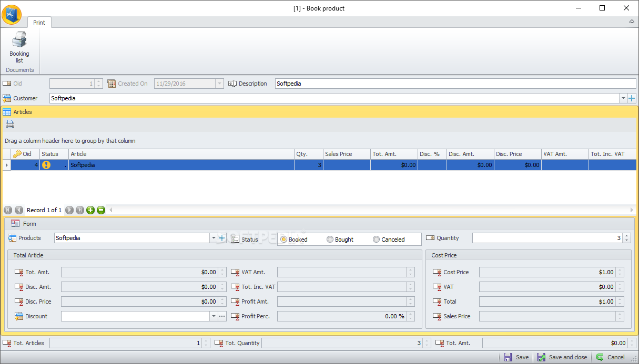Open the Customer dropdown
Image resolution: width=639 pixels, height=364 pixels.
click(x=623, y=98)
